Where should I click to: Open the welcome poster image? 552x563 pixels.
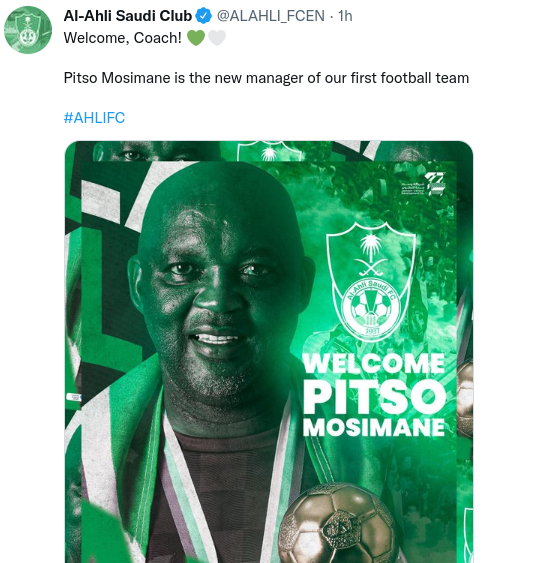tap(269, 352)
